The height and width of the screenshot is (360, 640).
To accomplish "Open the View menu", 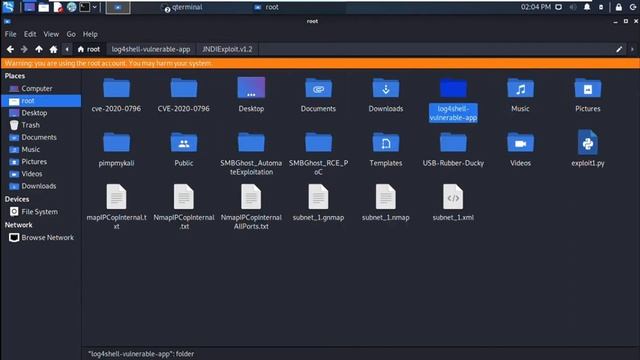I will click(x=51, y=34).
